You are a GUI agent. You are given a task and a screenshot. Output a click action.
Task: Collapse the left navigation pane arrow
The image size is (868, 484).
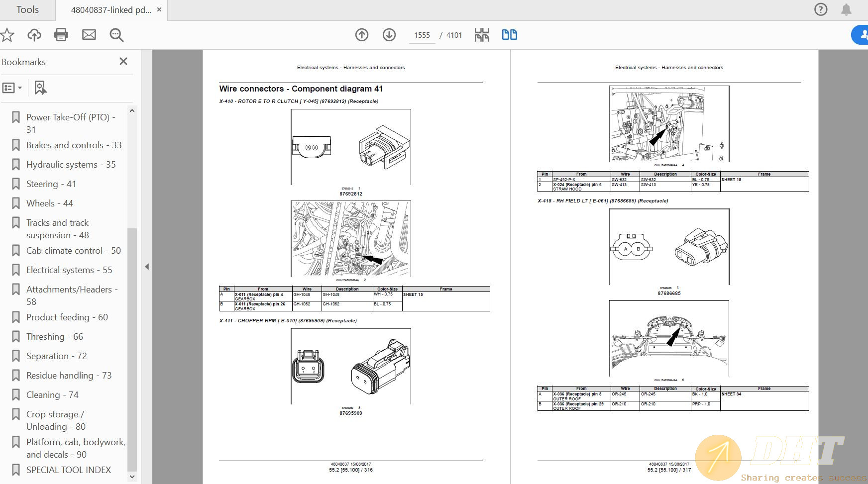pyautogui.click(x=147, y=267)
